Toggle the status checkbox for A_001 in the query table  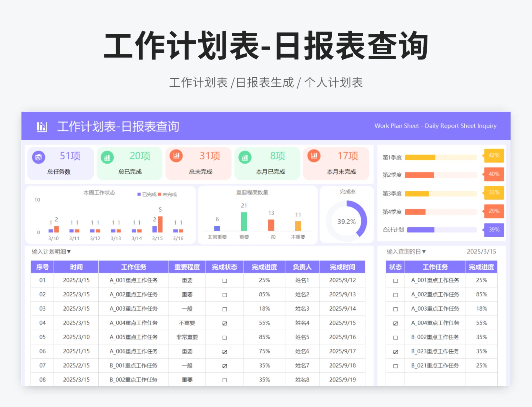coord(395,280)
